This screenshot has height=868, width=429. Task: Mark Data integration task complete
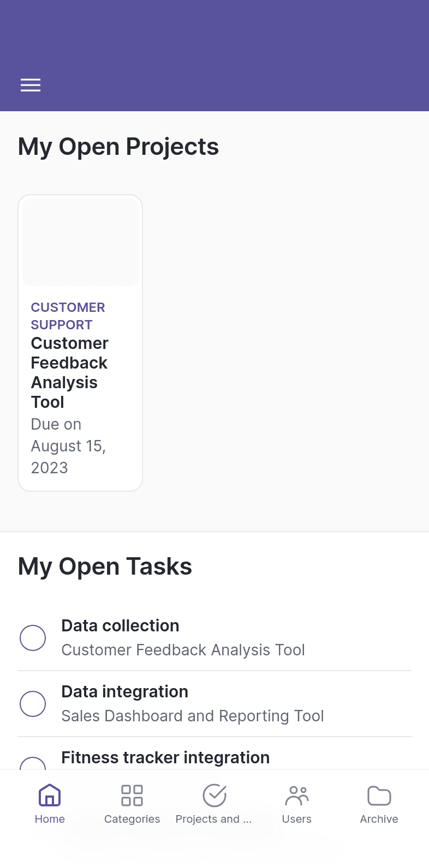(x=33, y=704)
